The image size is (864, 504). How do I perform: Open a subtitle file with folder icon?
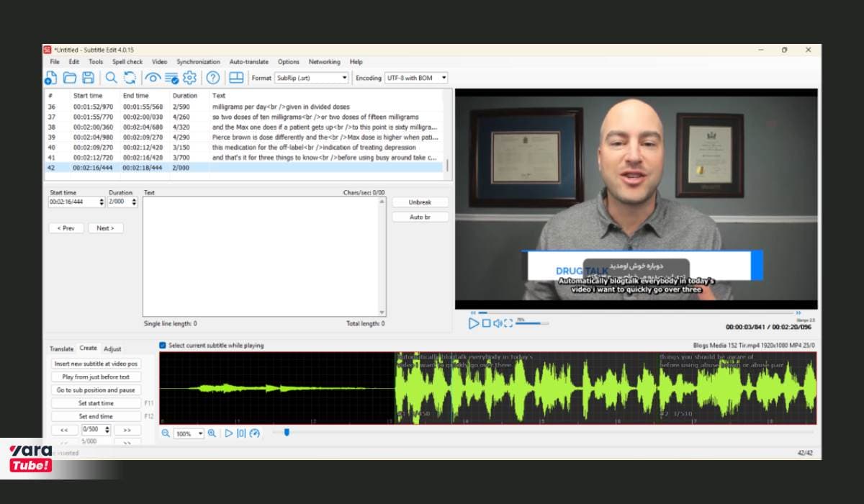pos(70,78)
